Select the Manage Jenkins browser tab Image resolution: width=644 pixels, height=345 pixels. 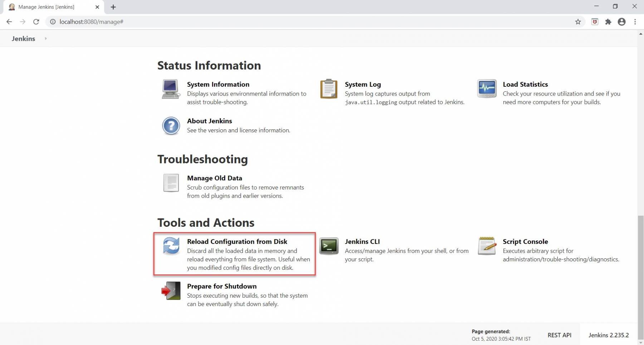(x=54, y=7)
